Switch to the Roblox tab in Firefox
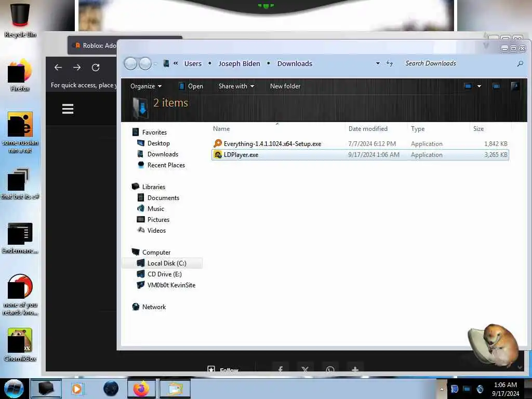This screenshot has width=532, height=399. pyautogui.click(x=95, y=46)
